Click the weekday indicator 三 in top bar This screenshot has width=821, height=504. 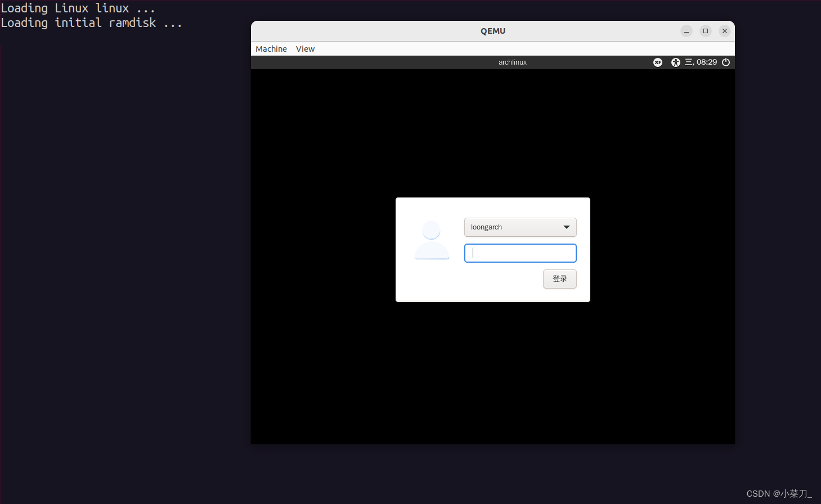click(689, 62)
